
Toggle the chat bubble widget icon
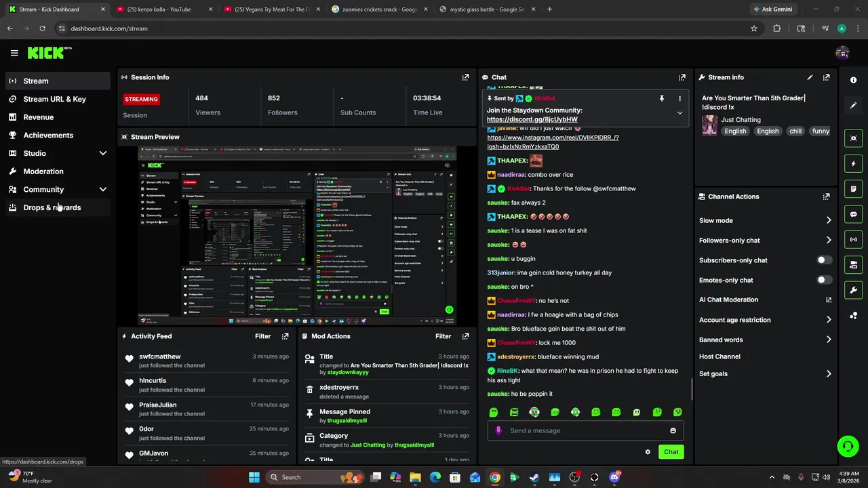tap(853, 214)
